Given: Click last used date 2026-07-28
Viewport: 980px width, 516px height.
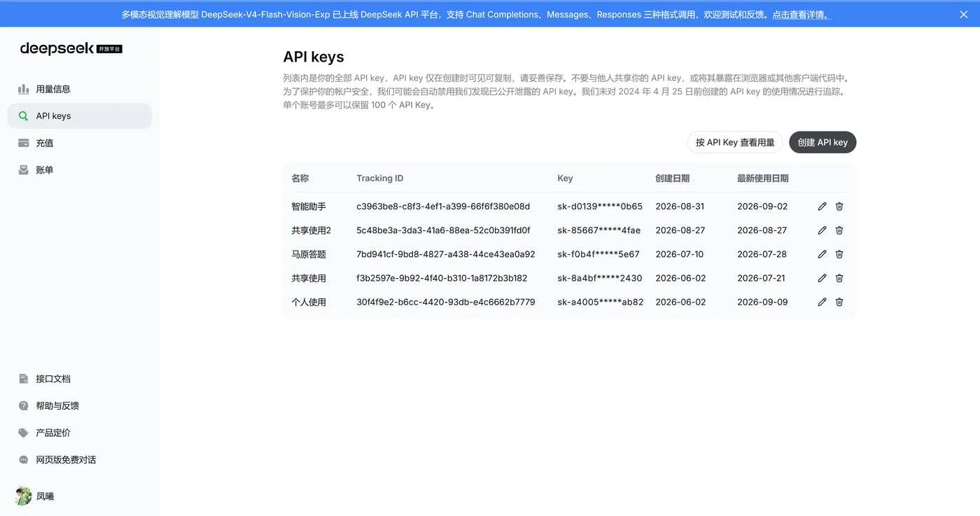Looking at the screenshot, I should pyautogui.click(x=762, y=254).
